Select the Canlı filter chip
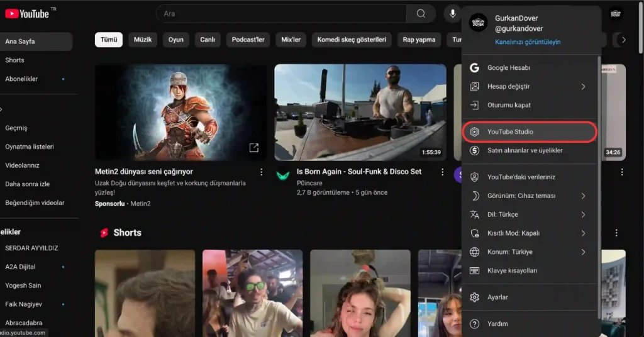 (x=208, y=40)
